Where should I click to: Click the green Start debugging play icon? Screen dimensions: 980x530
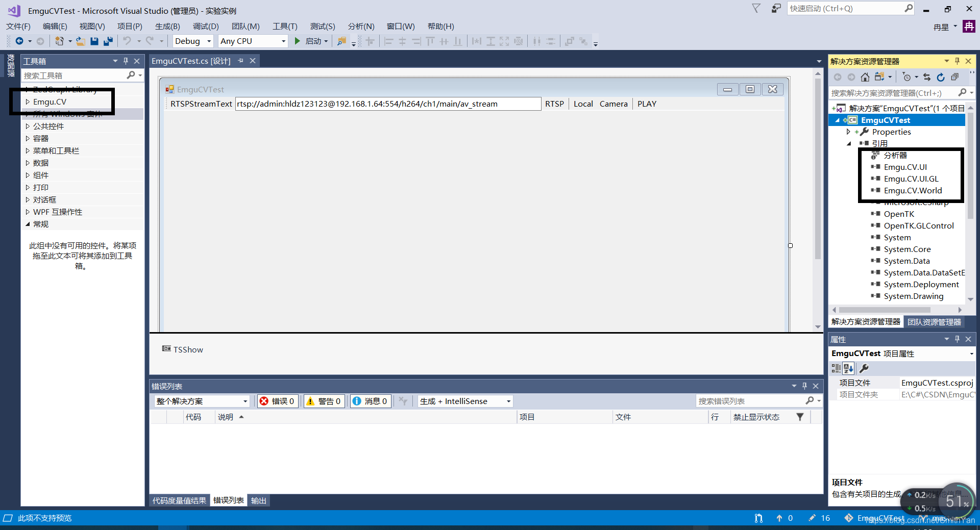[297, 41]
